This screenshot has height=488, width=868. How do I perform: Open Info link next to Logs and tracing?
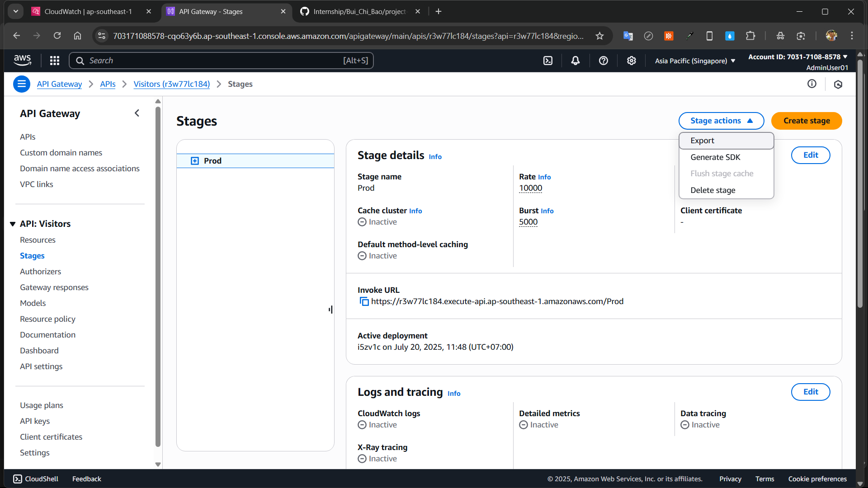click(454, 394)
